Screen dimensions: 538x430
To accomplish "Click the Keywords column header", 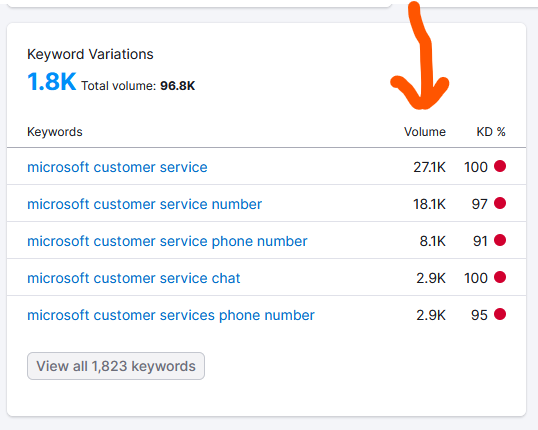I will tap(55, 132).
